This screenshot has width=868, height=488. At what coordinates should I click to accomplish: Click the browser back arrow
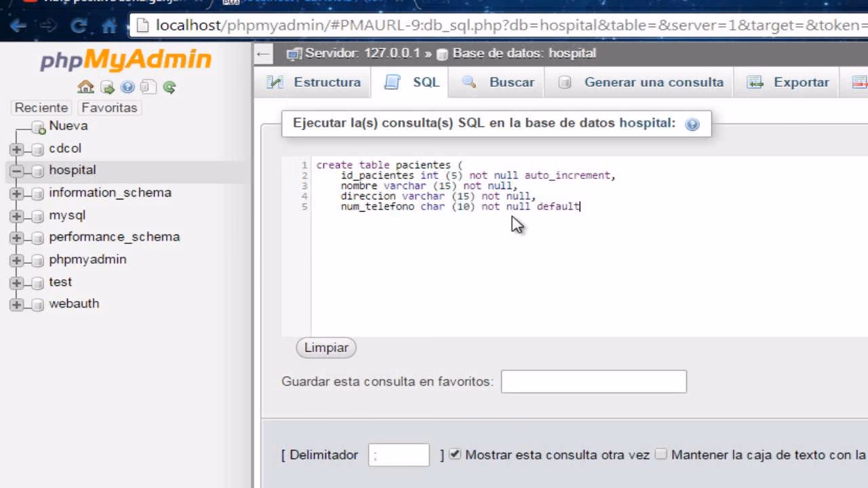(x=18, y=26)
